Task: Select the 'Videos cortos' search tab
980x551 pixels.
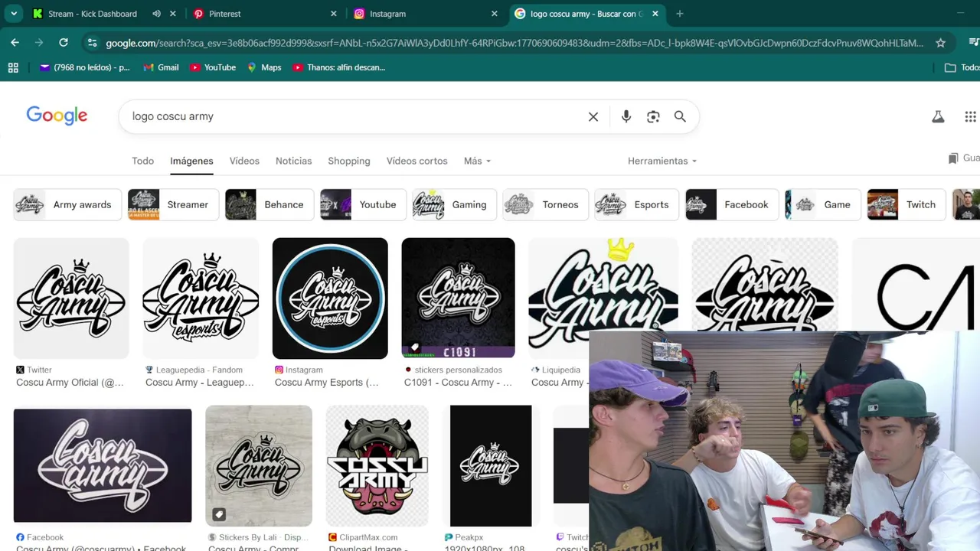Action: click(x=416, y=161)
